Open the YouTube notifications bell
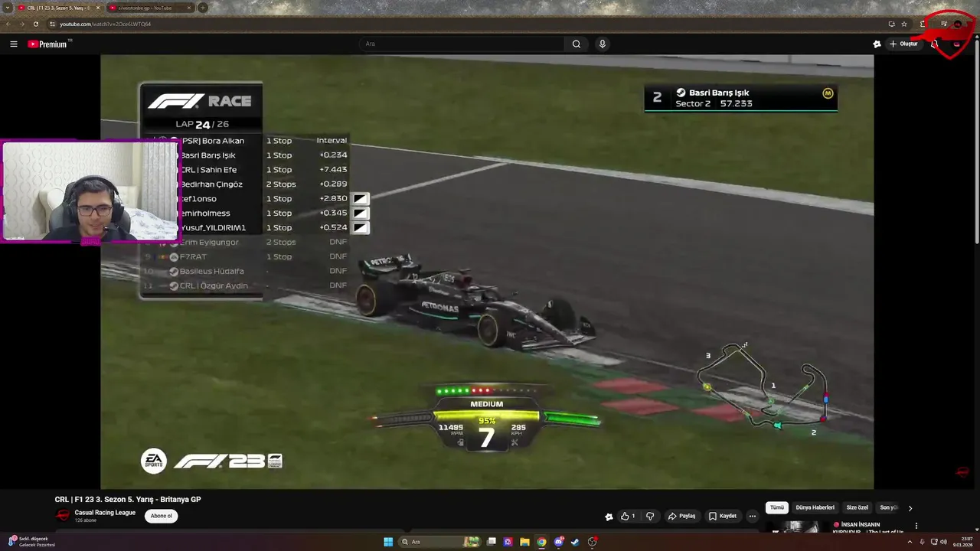Image resolution: width=980 pixels, height=551 pixels. [934, 44]
